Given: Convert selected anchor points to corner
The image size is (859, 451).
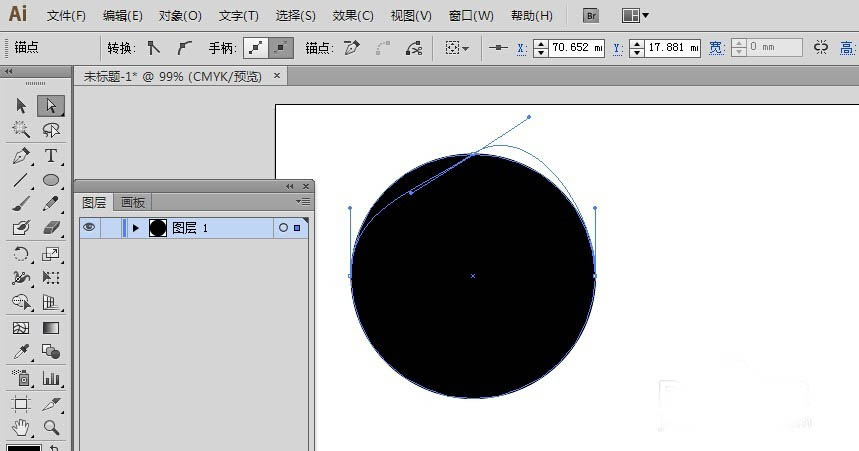Looking at the screenshot, I should pyautogui.click(x=154, y=48).
